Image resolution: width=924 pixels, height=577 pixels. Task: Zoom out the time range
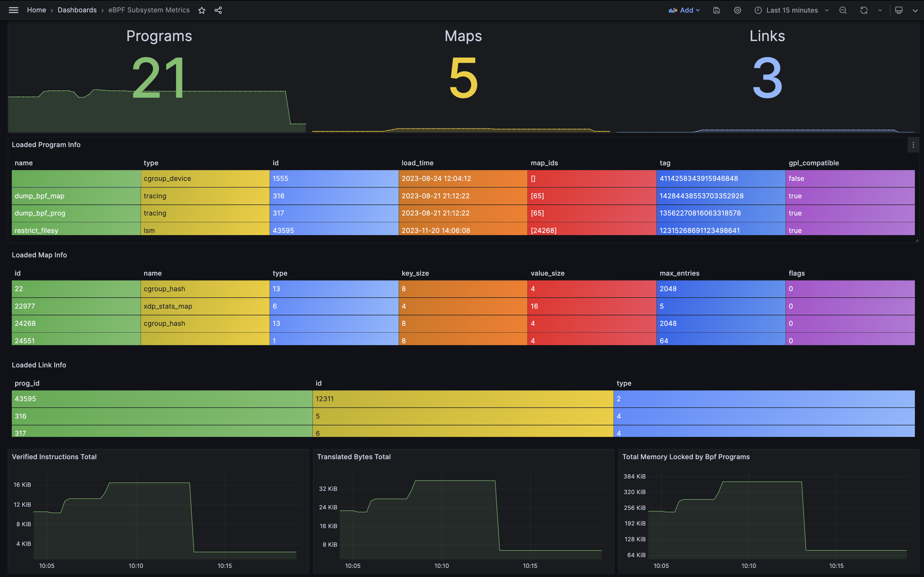point(843,10)
